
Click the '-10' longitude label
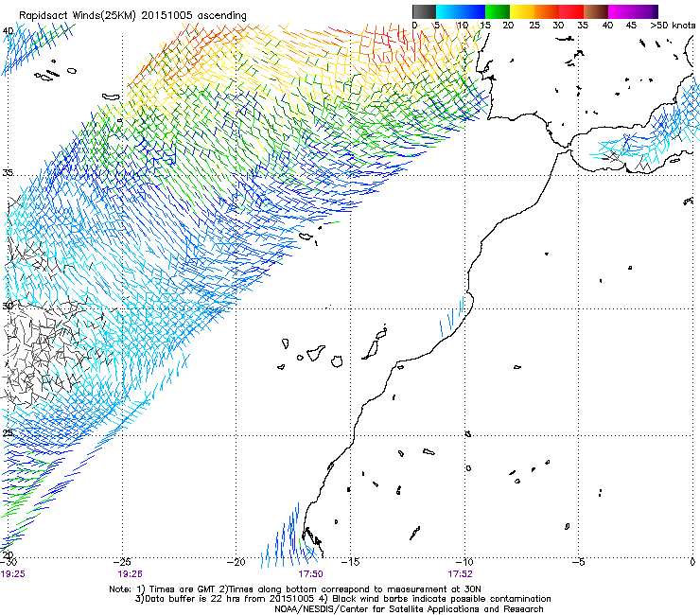464,562
